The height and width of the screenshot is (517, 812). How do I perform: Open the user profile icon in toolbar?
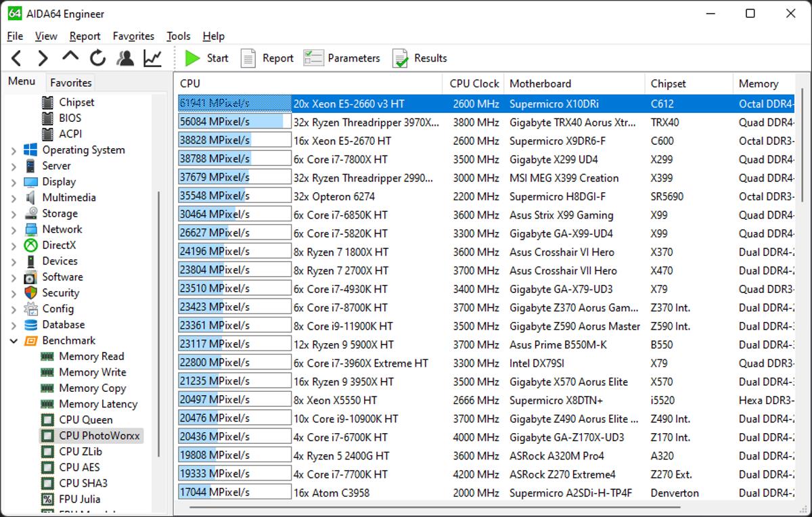pyautogui.click(x=125, y=58)
